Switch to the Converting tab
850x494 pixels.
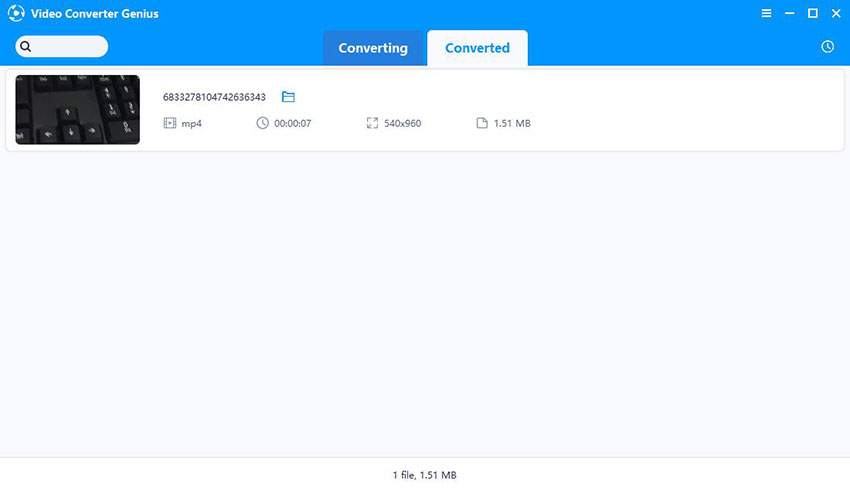pyautogui.click(x=373, y=48)
